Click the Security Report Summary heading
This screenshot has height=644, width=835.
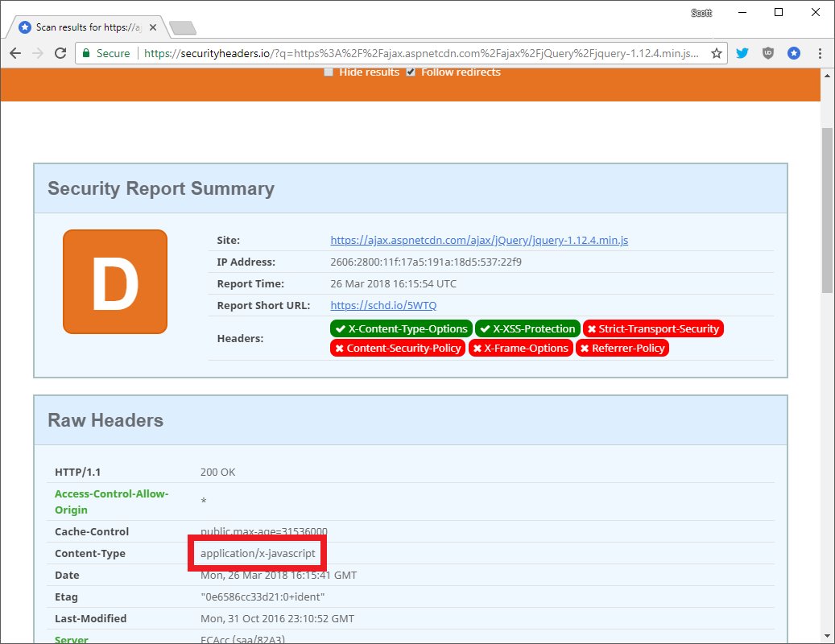(161, 188)
